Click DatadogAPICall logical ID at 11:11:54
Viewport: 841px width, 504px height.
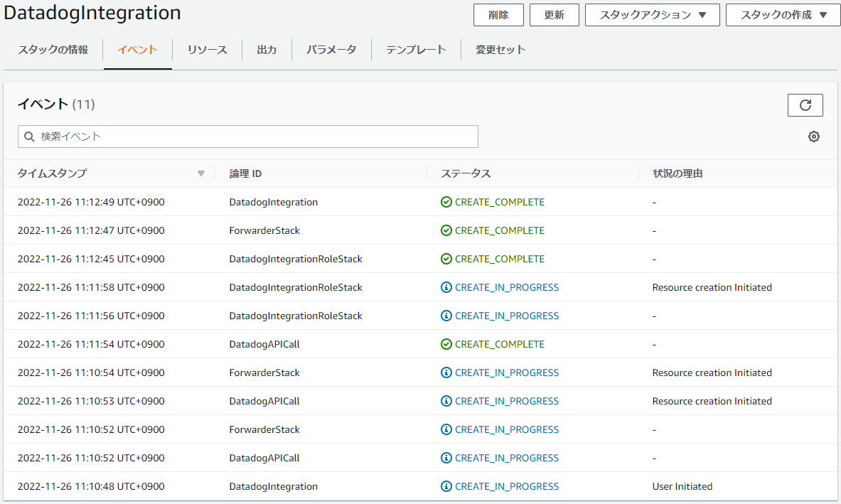(264, 344)
